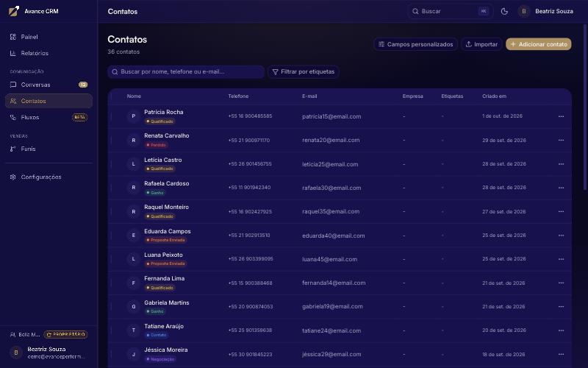Image resolution: width=588 pixels, height=368 pixels.
Task: Click Qualificado tag on Raquel Monteiro
Action: pos(160,216)
